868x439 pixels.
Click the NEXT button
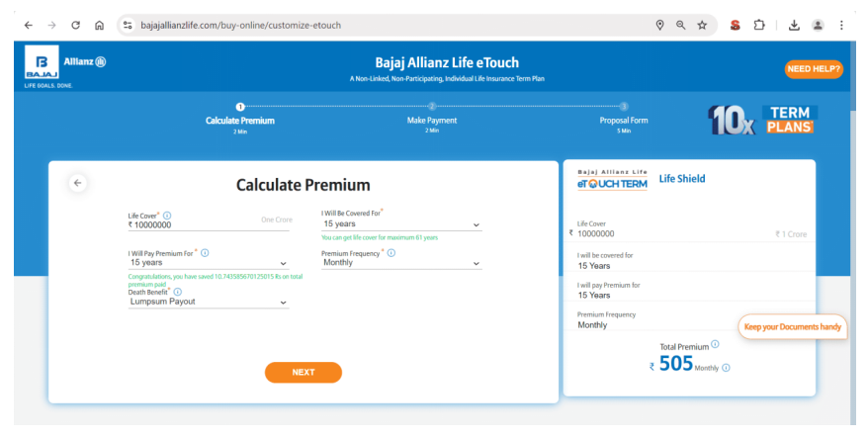pos(304,373)
